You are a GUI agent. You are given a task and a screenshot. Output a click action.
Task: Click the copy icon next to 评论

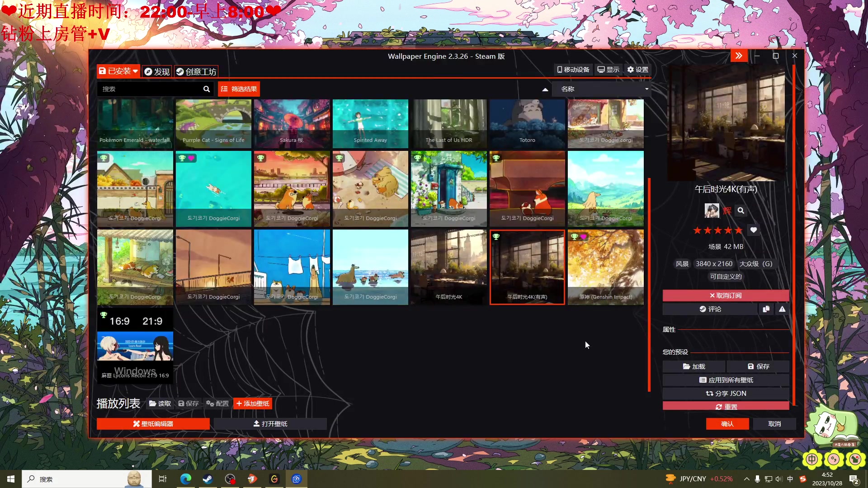click(766, 309)
